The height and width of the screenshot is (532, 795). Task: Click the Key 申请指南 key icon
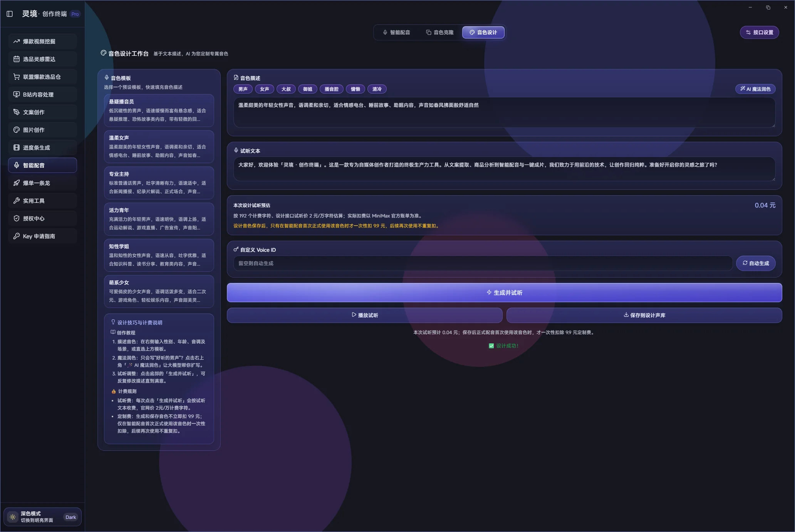(x=17, y=236)
